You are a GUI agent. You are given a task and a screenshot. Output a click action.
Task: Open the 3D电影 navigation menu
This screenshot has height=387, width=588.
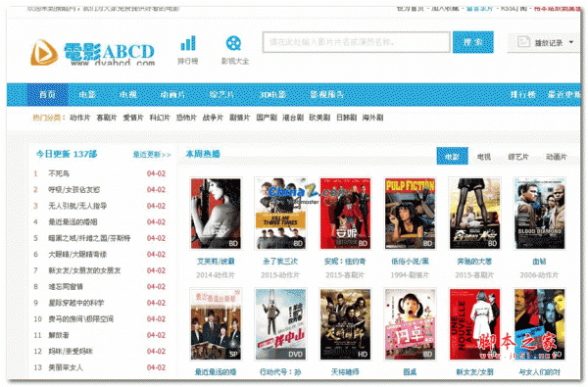pos(272,94)
